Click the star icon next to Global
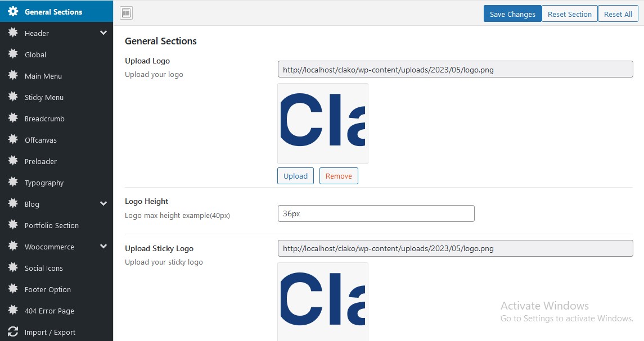Image resolution: width=644 pixels, height=341 pixels. pyautogui.click(x=13, y=54)
